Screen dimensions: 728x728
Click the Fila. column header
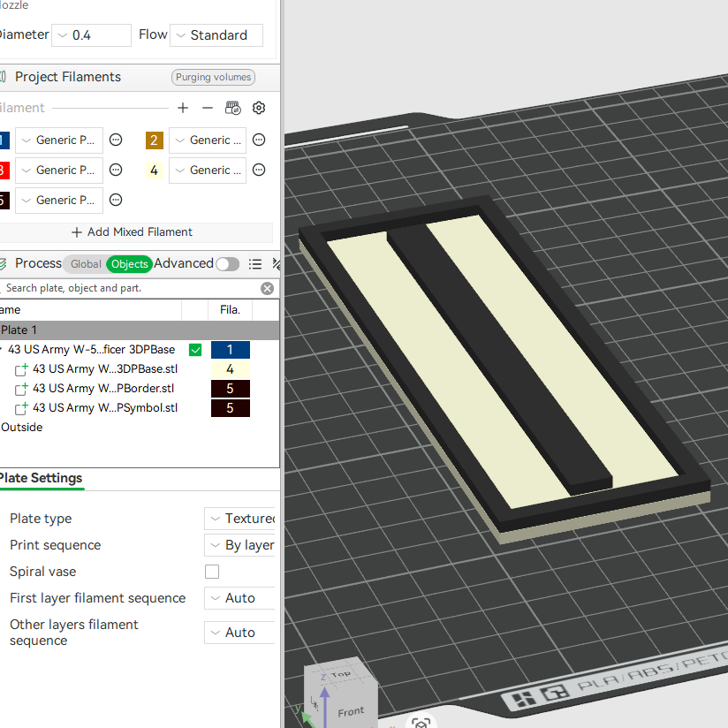point(230,310)
